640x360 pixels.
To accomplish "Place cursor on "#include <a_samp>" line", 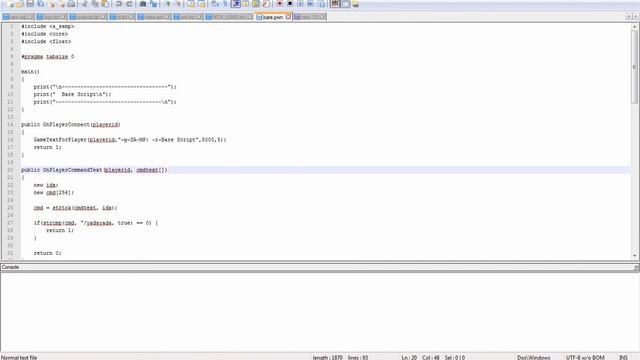I will [x=48, y=26].
